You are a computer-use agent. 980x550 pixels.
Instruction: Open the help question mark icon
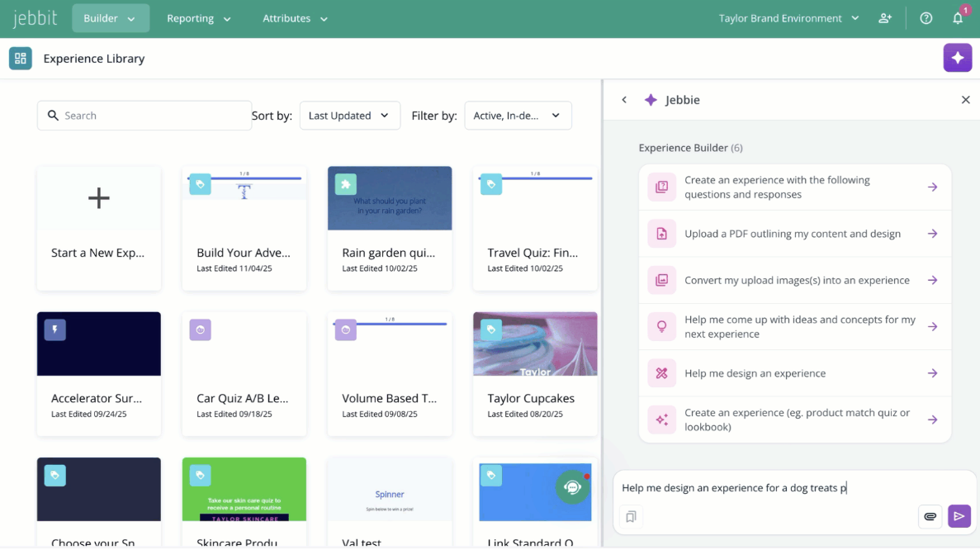(x=926, y=18)
